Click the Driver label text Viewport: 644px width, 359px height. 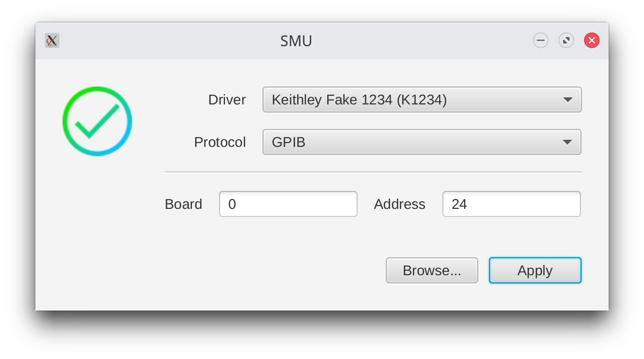click(x=227, y=100)
